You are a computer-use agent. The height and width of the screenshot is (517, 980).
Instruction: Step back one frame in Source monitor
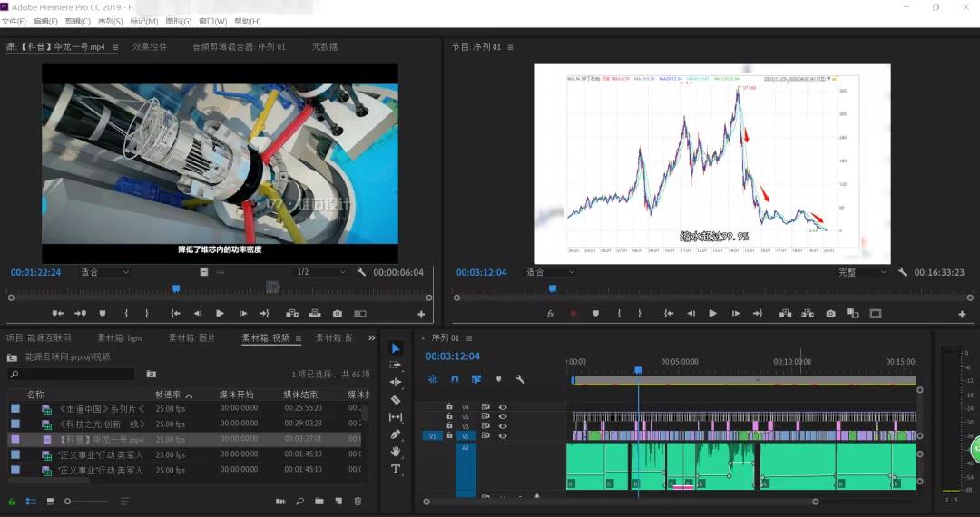(198, 314)
